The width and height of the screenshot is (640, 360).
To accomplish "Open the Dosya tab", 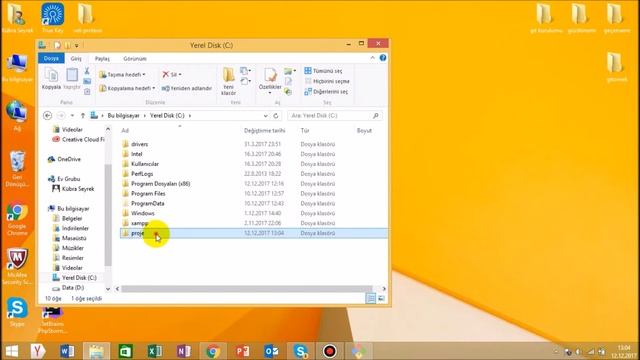I will [51, 58].
